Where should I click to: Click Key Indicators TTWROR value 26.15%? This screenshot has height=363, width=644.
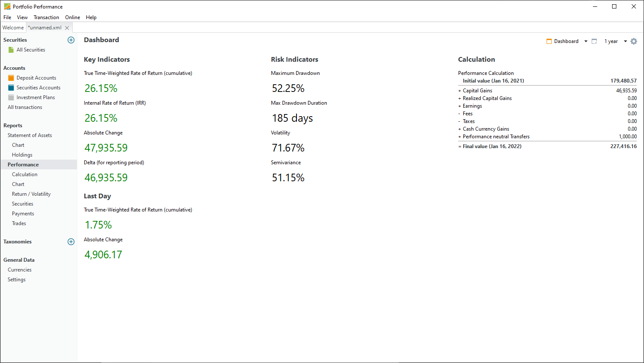101,88
